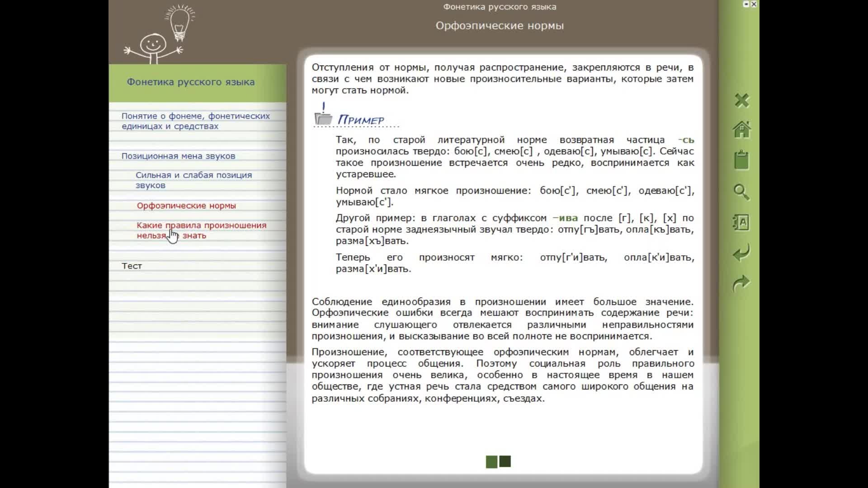This screenshot has height=488, width=868.
Task: Click the green X close icon in sidebar
Action: point(741,100)
